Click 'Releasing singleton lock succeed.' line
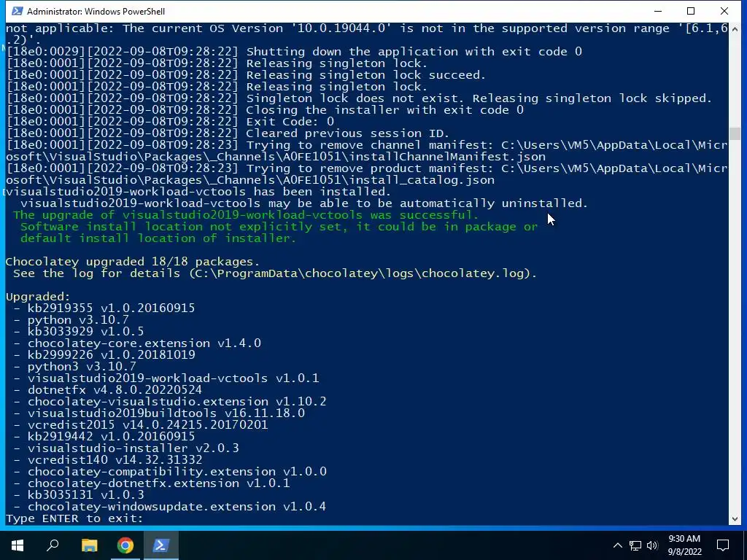The image size is (747, 560). coord(366,75)
